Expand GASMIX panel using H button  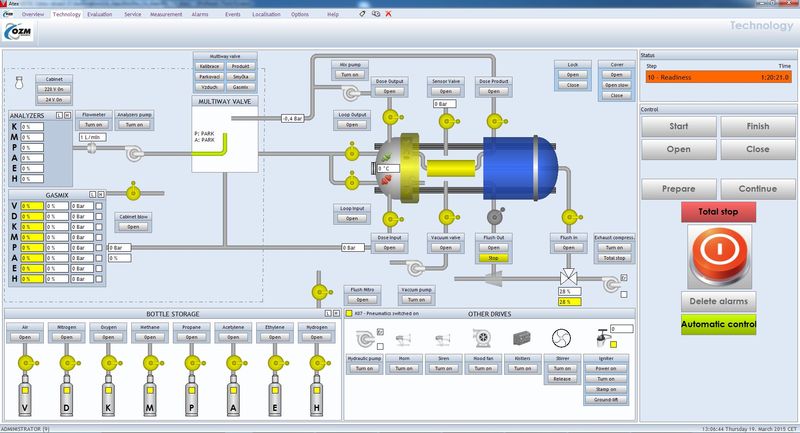pyautogui.click(x=102, y=194)
